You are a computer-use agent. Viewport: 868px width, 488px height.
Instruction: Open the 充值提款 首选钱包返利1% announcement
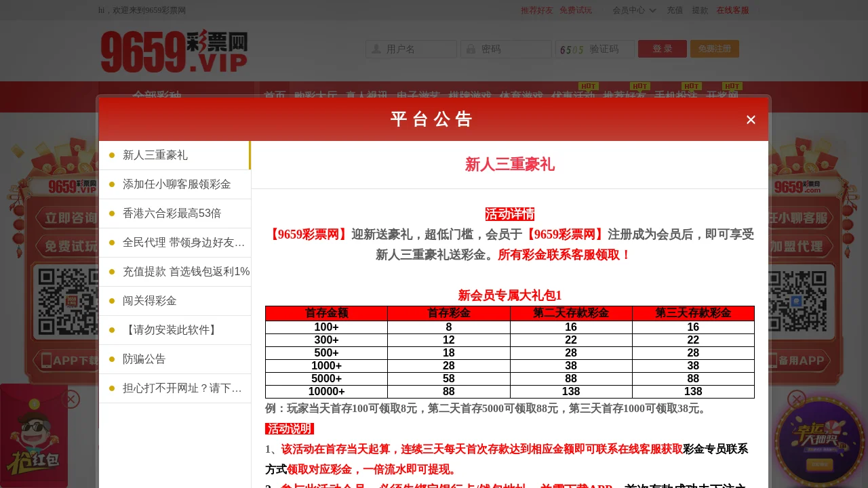click(175, 272)
